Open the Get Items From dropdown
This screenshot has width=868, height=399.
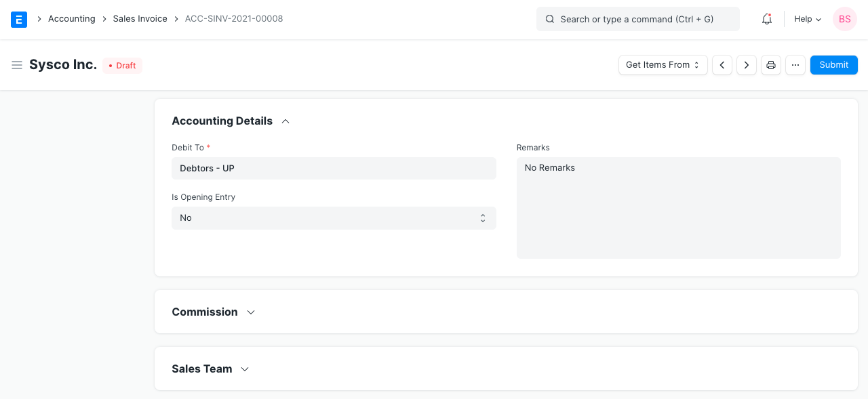pyautogui.click(x=663, y=65)
